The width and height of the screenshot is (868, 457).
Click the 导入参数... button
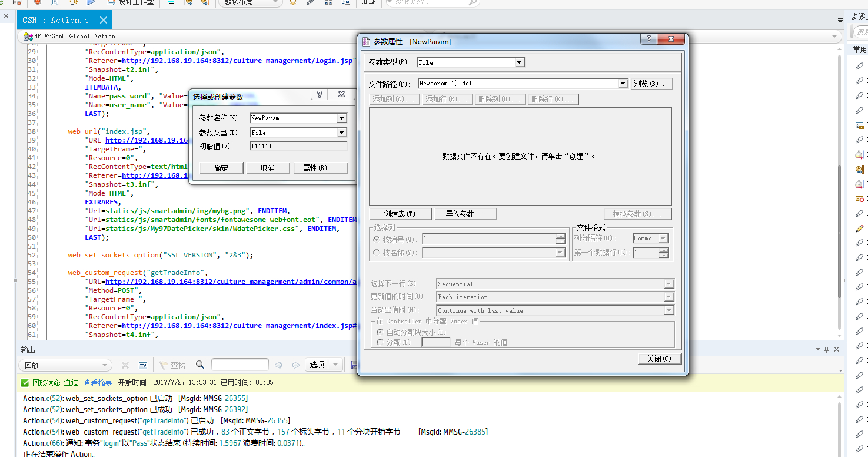(465, 214)
